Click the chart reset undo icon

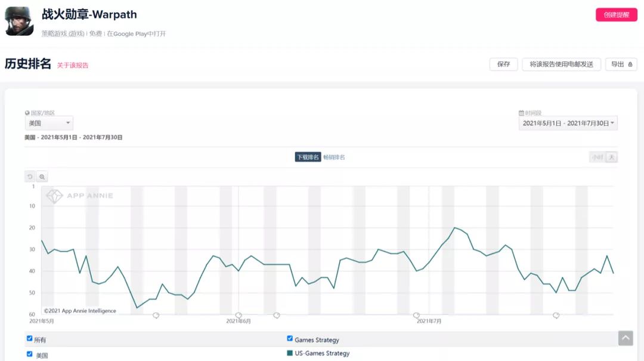click(x=30, y=177)
